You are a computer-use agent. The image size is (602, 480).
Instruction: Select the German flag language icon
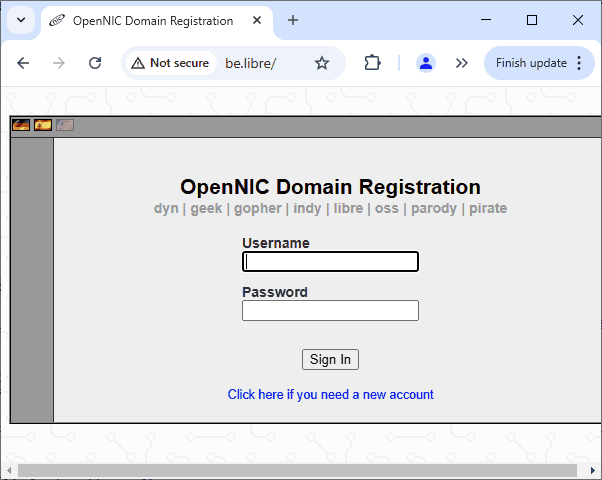point(21,125)
